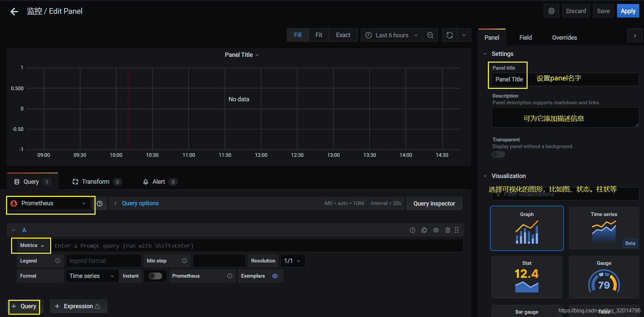Open dashboard settings gear icon

[551, 11]
